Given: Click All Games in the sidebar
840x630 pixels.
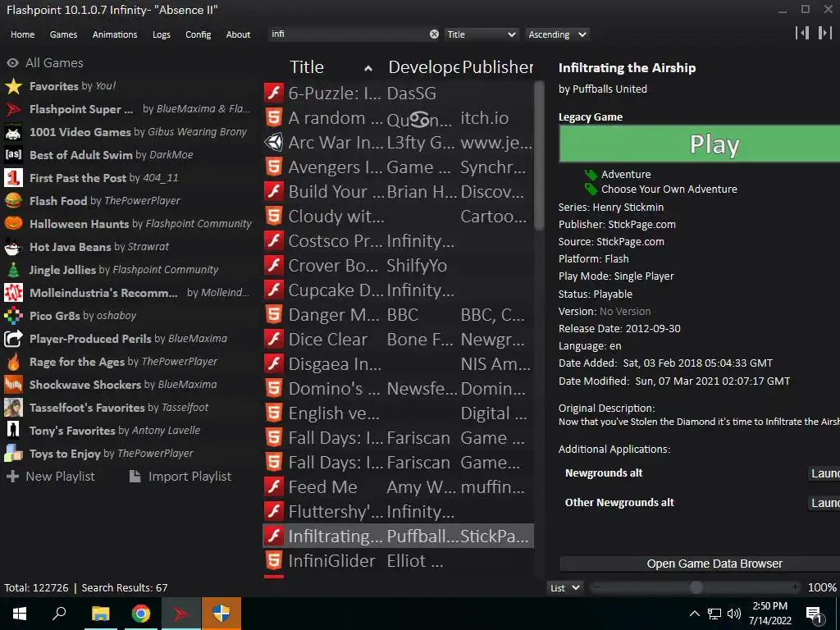Looking at the screenshot, I should click(x=45, y=62).
